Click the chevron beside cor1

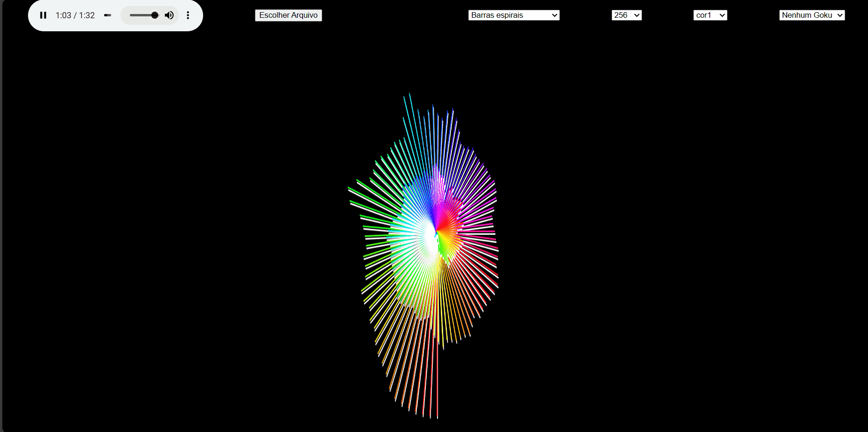click(722, 15)
